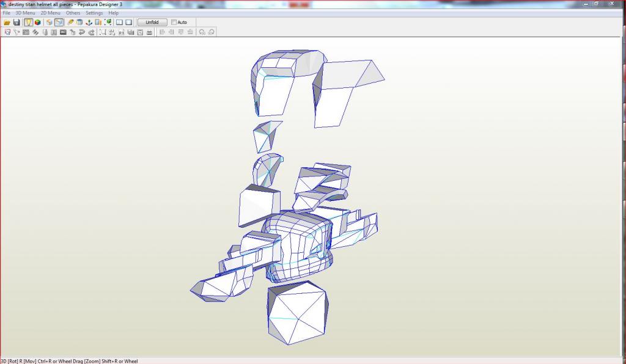Click the icon labeled P1 in second toolbar
Image resolution: width=626 pixels, height=364 pixels.
121,32
